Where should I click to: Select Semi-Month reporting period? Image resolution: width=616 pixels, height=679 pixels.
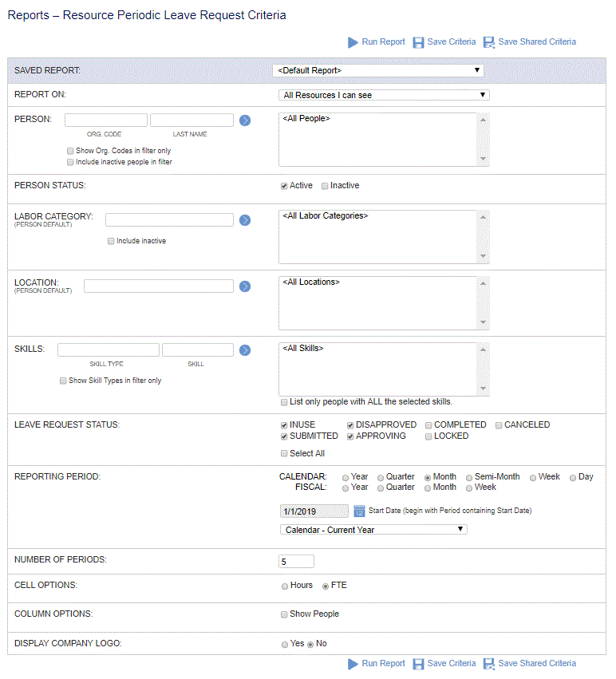(x=469, y=478)
